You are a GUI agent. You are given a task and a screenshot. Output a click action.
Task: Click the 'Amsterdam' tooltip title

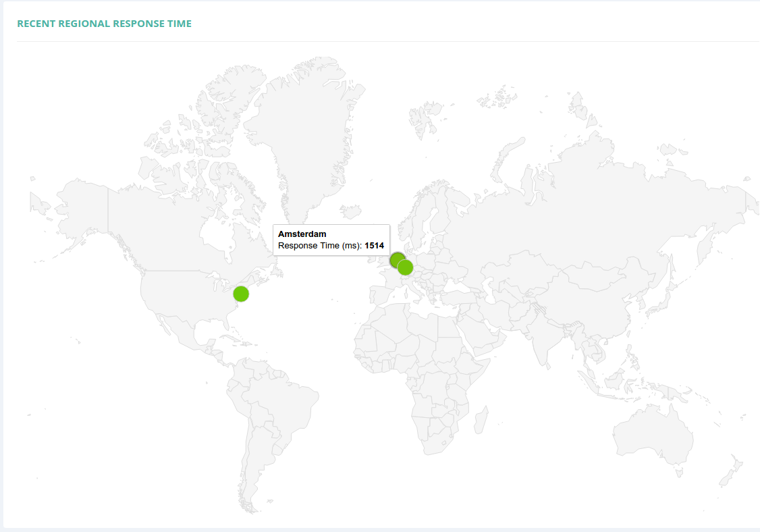(x=302, y=234)
